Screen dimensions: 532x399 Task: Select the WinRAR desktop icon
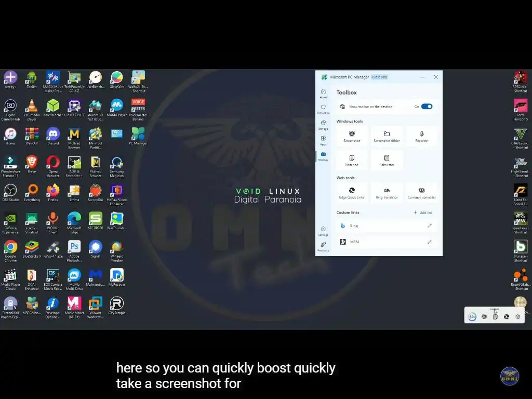(32, 136)
